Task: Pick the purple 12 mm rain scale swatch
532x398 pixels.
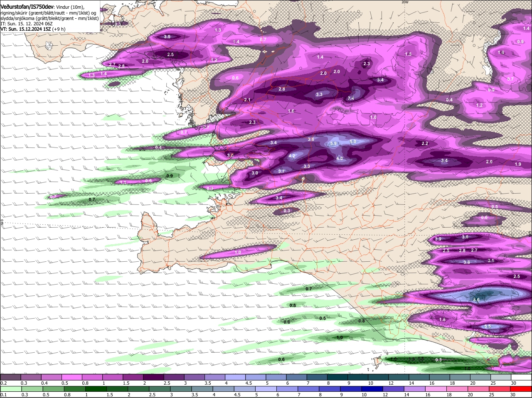Action: pos(394,389)
